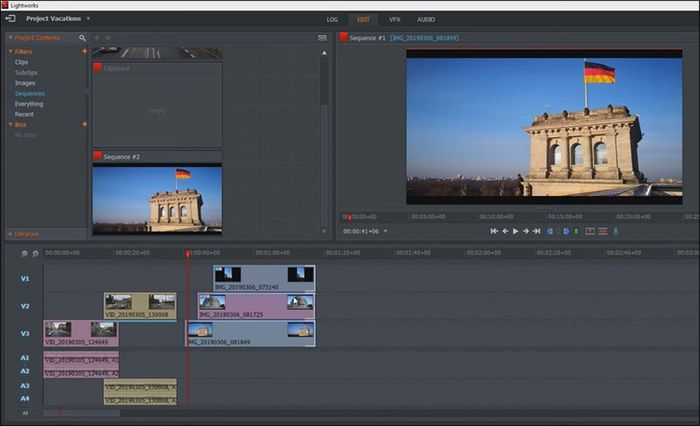Toggle the All tracks selector
Viewport: 700px width, 426px height.
(x=25, y=412)
